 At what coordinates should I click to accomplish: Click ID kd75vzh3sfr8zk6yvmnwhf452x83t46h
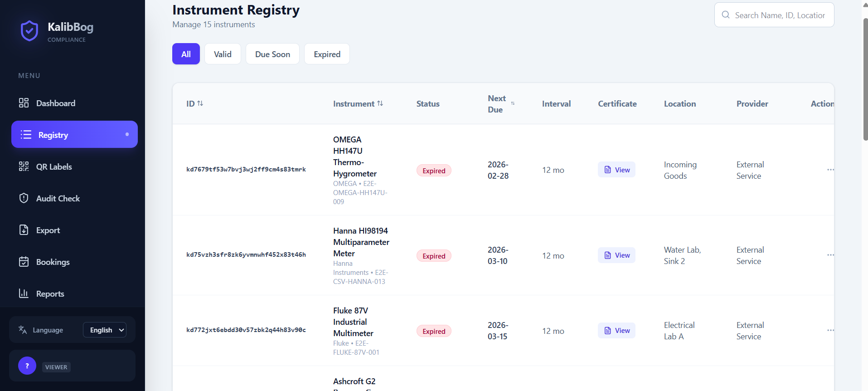pyautogui.click(x=246, y=255)
